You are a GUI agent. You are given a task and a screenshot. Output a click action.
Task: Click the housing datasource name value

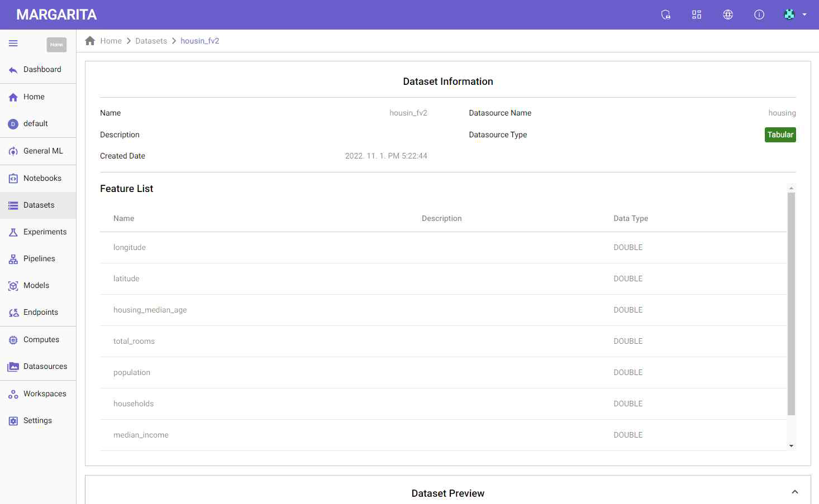point(782,113)
